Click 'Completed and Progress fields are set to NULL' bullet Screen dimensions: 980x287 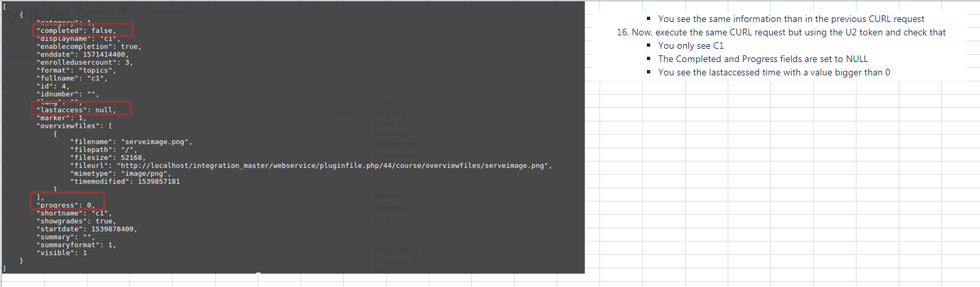763,59
